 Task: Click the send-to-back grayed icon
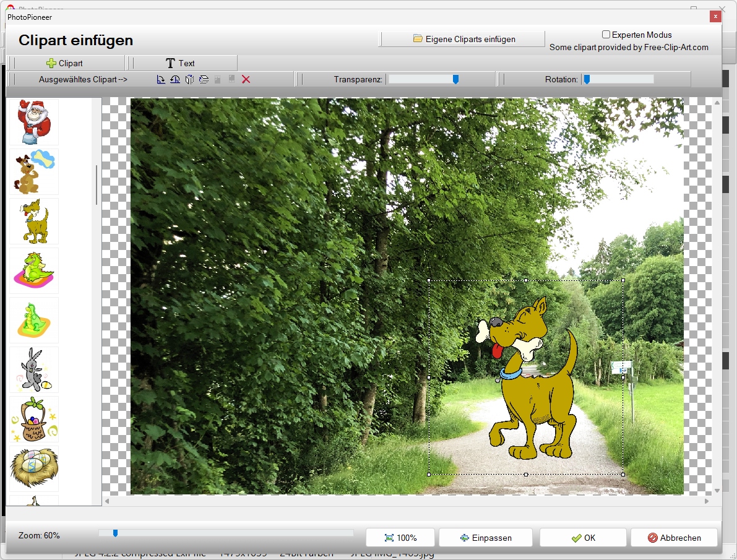(x=231, y=79)
